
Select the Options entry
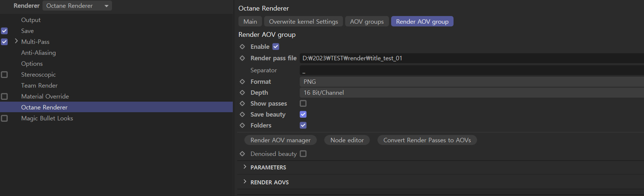(32, 64)
